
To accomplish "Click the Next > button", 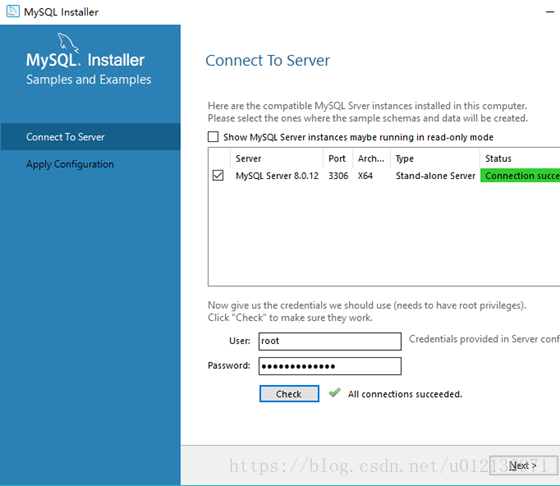I will click(x=523, y=465).
